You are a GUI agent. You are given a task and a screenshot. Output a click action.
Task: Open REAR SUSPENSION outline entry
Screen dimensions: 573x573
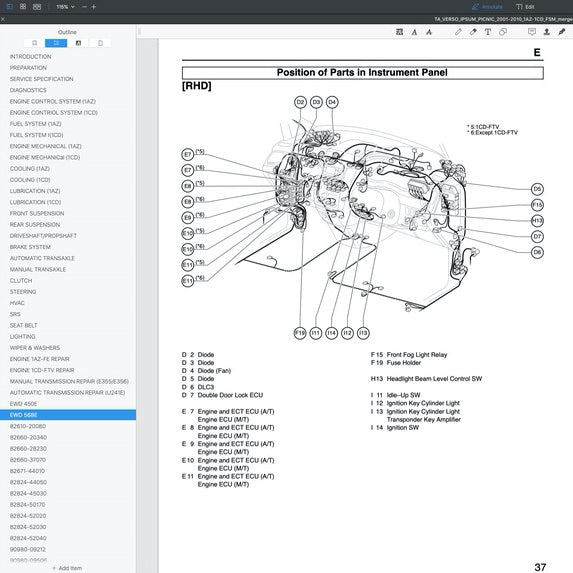coord(35,225)
